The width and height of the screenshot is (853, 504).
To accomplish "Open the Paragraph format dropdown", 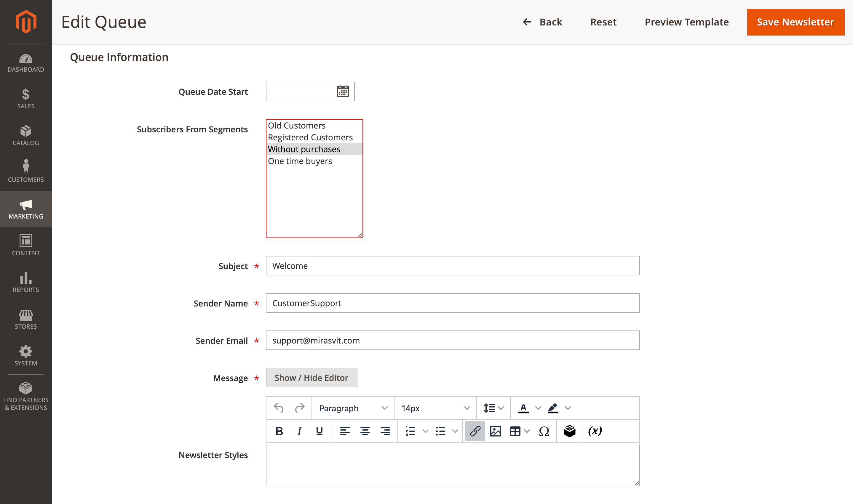I will pyautogui.click(x=352, y=408).
